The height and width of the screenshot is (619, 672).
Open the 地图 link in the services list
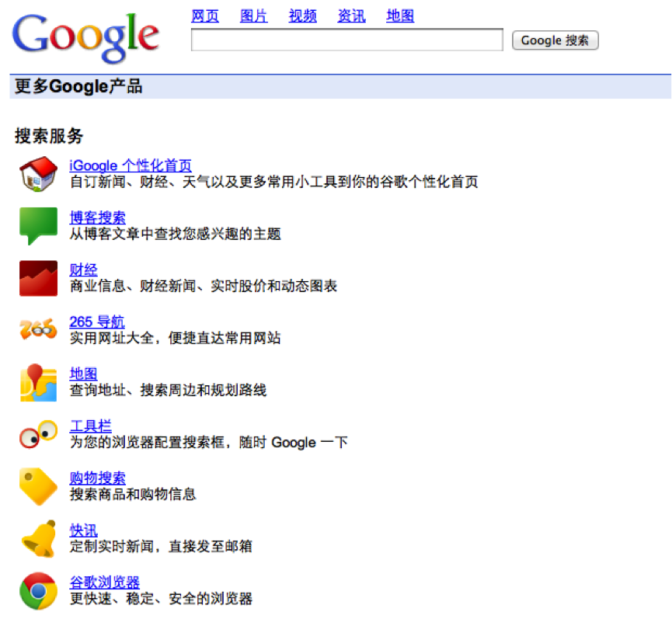coord(84,374)
